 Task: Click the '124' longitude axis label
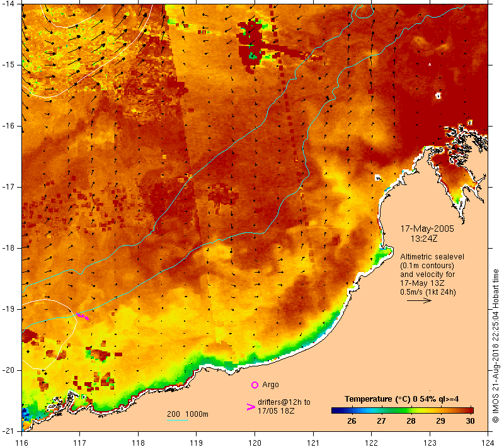click(488, 443)
